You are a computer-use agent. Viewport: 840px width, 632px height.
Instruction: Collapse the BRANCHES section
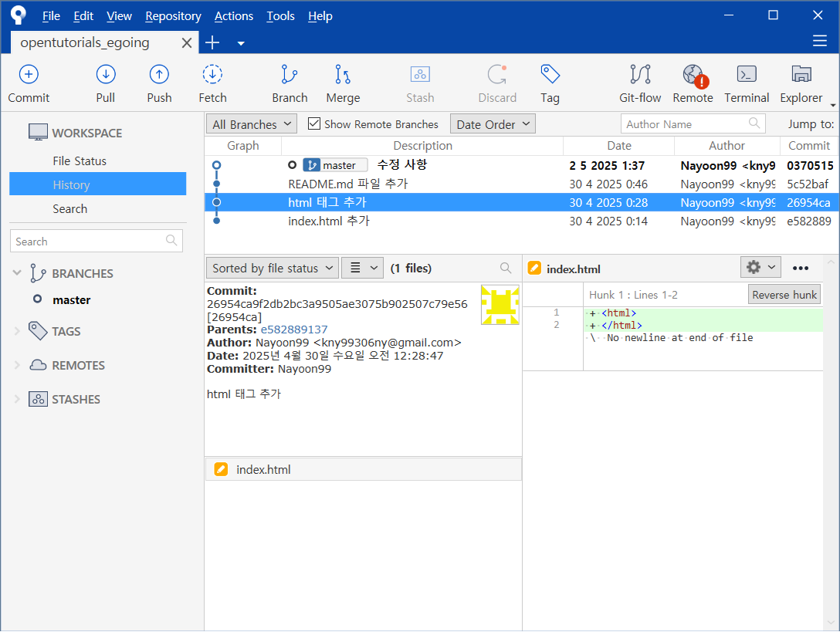(x=17, y=272)
